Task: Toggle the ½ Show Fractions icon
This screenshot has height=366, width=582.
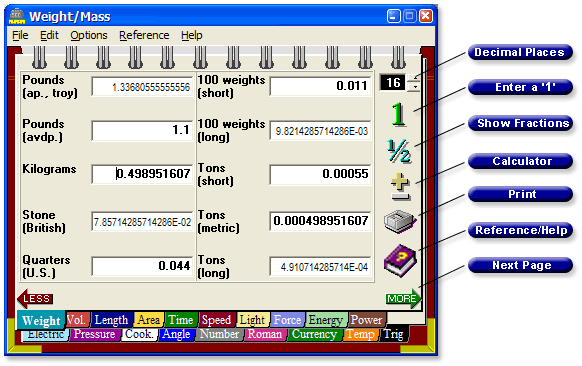Action: pos(399,150)
